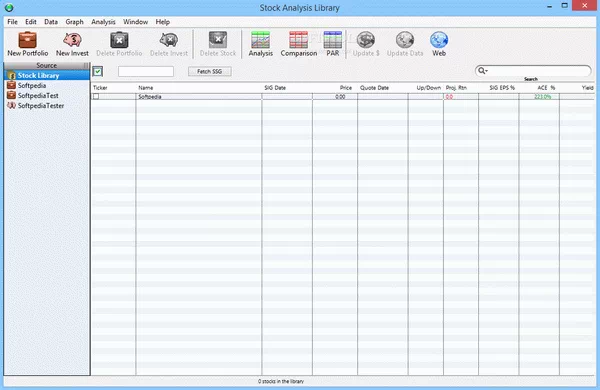Image resolution: width=600 pixels, height=390 pixels.
Task: Open the Data menu
Action: [51, 22]
